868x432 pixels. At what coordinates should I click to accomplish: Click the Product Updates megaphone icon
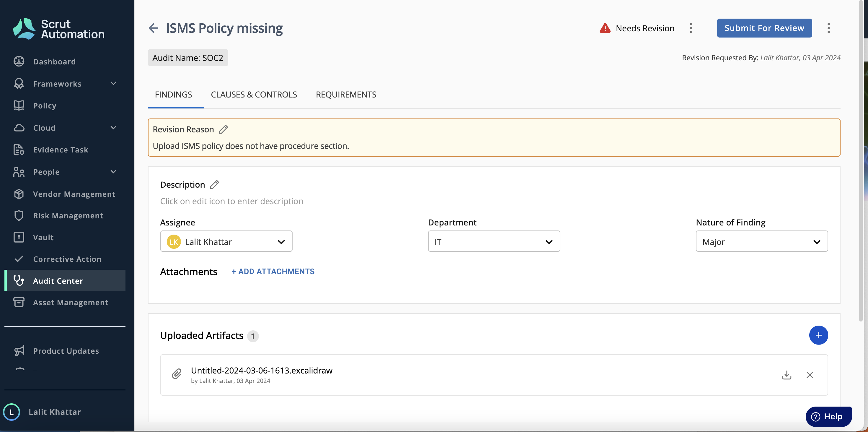click(19, 351)
